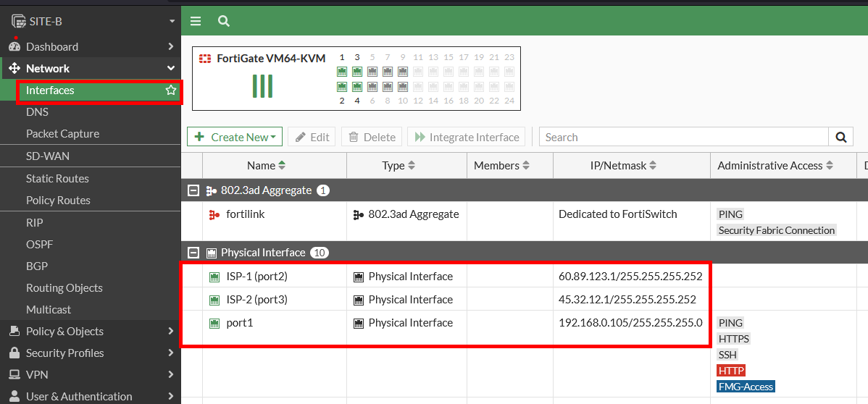Click the Edit button in toolbar
This screenshot has width=868, height=404.
coord(312,137)
